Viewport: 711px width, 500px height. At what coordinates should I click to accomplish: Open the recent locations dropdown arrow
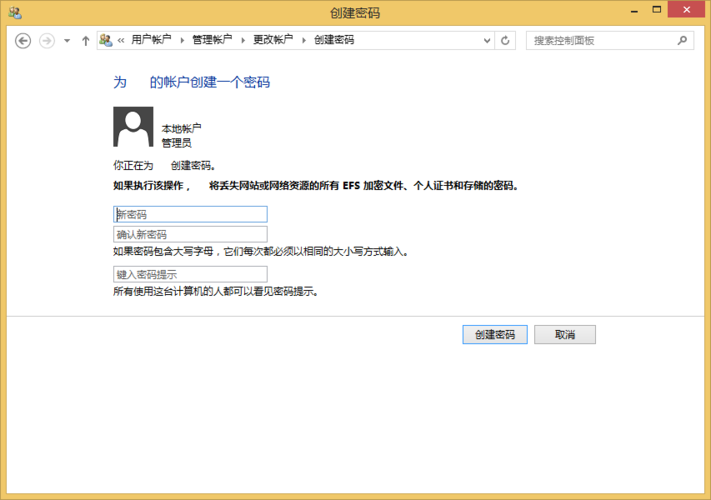pos(67,41)
